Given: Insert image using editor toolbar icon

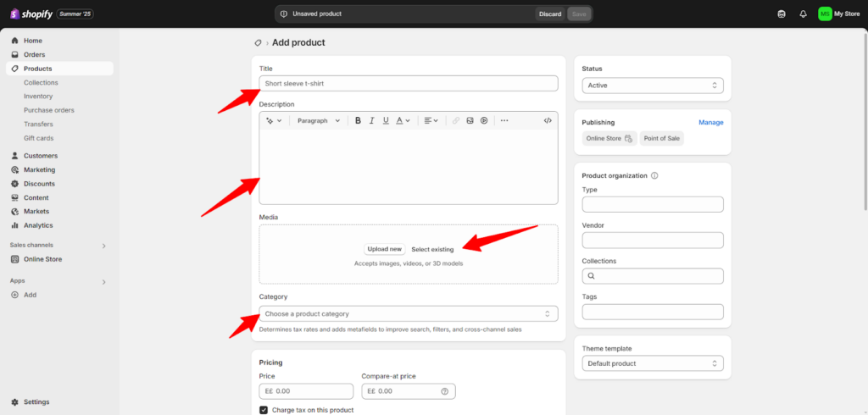Looking at the screenshot, I should click(x=470, y=121).
